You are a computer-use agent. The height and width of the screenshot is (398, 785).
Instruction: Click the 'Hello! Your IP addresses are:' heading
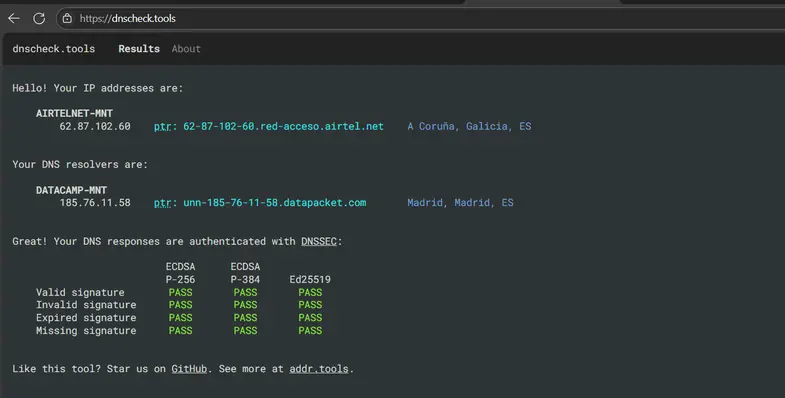click(98, 88)
